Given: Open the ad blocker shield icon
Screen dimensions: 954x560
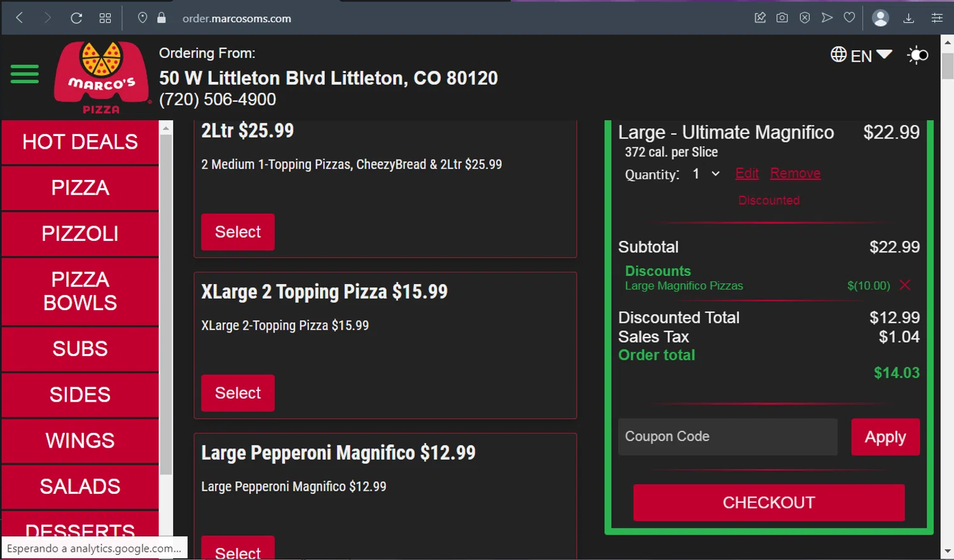Looking at the screenshot, I should 805,18.
